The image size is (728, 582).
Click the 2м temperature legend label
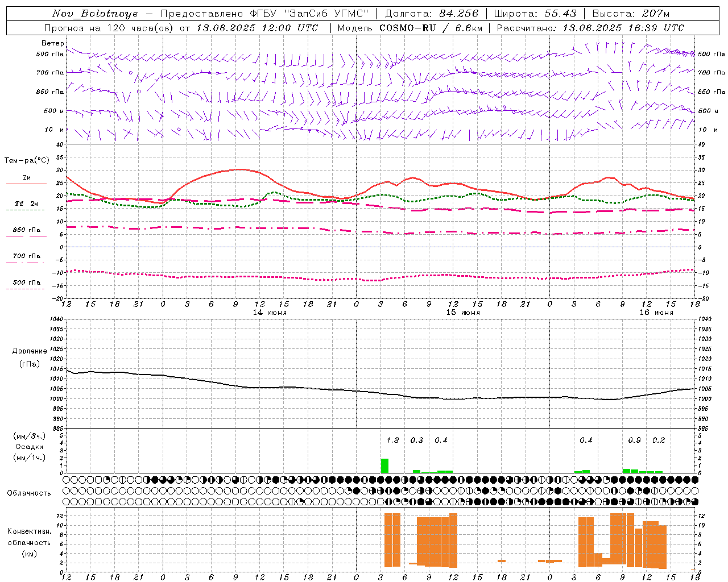click(27, 177)
